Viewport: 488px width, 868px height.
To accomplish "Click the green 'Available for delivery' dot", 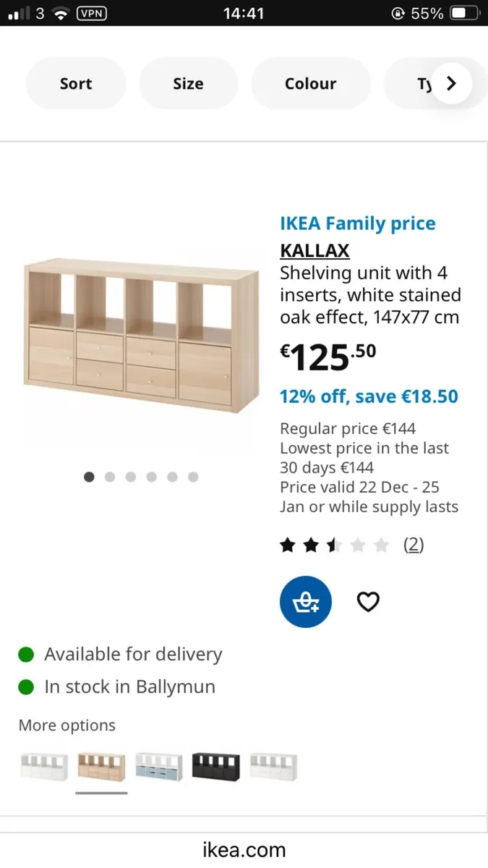I will coord(26,654).
